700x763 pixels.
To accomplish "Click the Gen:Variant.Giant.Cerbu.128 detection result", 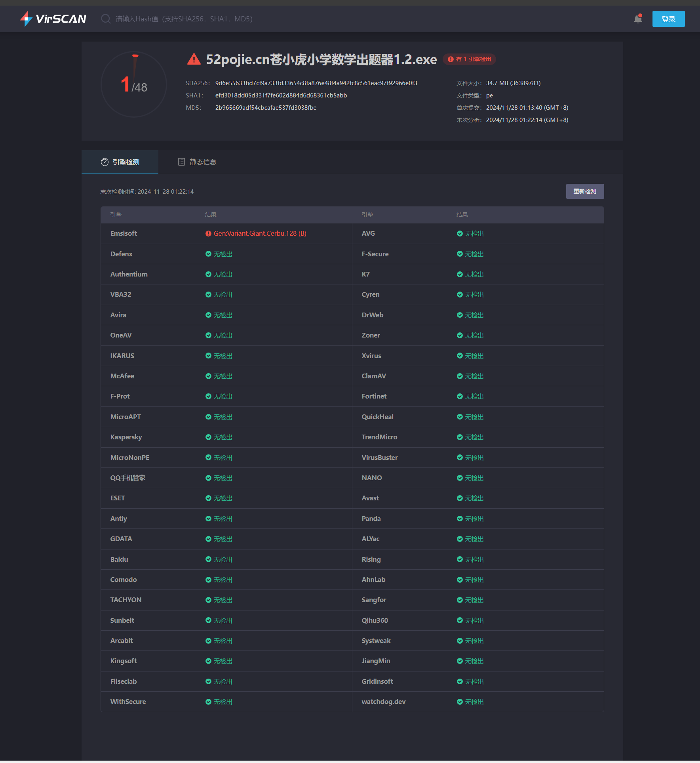I will (x=260, y=234).
